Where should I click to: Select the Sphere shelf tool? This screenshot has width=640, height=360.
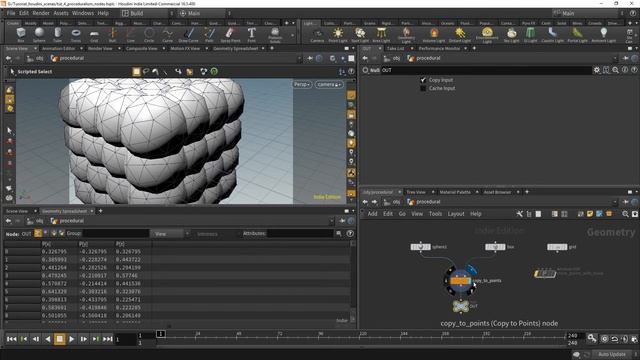click(x=39, y=35)
